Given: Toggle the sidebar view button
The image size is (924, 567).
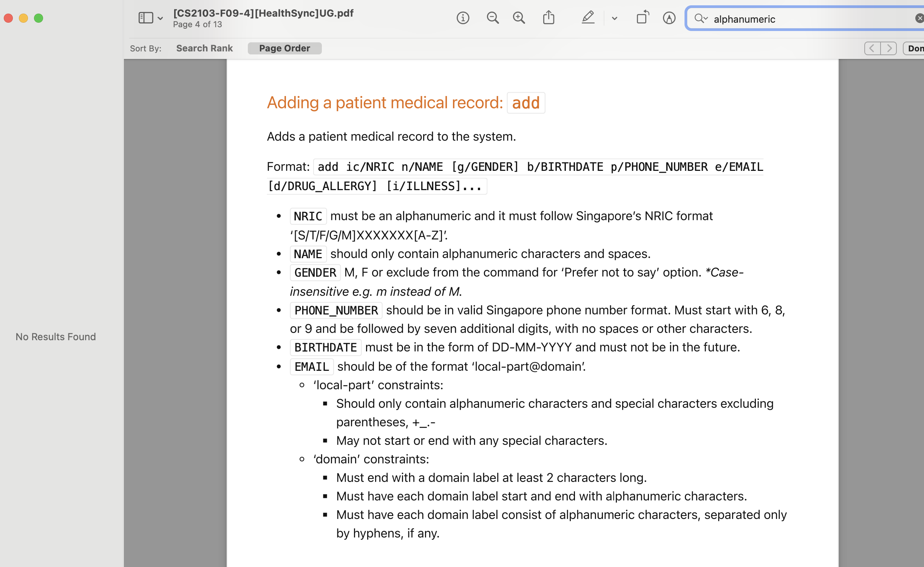Looking at the screenshot, I should pyautogui.click(x=146, y=18).
